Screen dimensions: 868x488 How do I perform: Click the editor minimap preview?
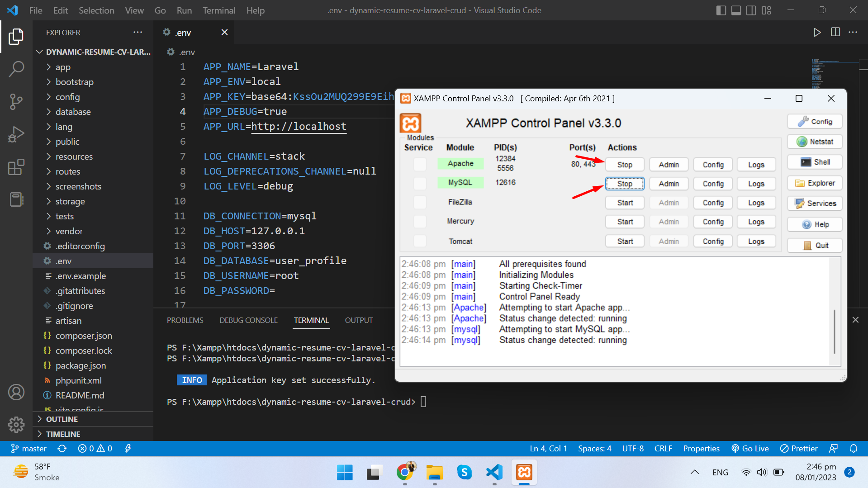835,75
